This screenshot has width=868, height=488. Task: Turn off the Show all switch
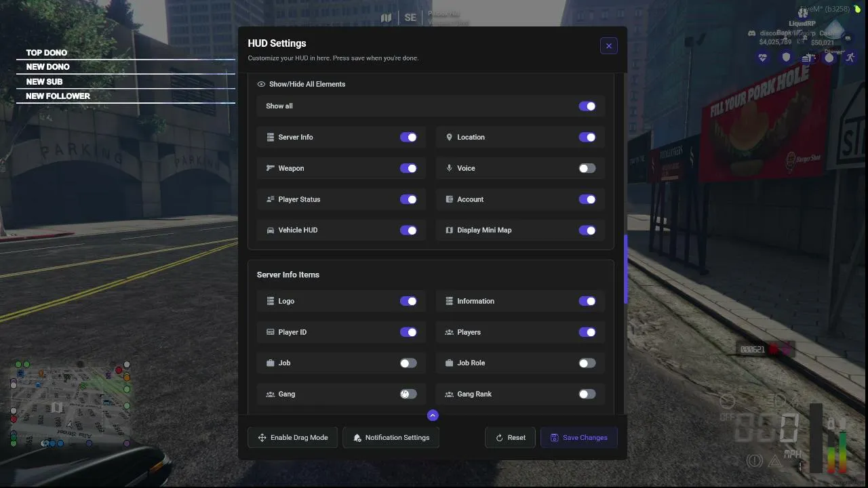587,106
